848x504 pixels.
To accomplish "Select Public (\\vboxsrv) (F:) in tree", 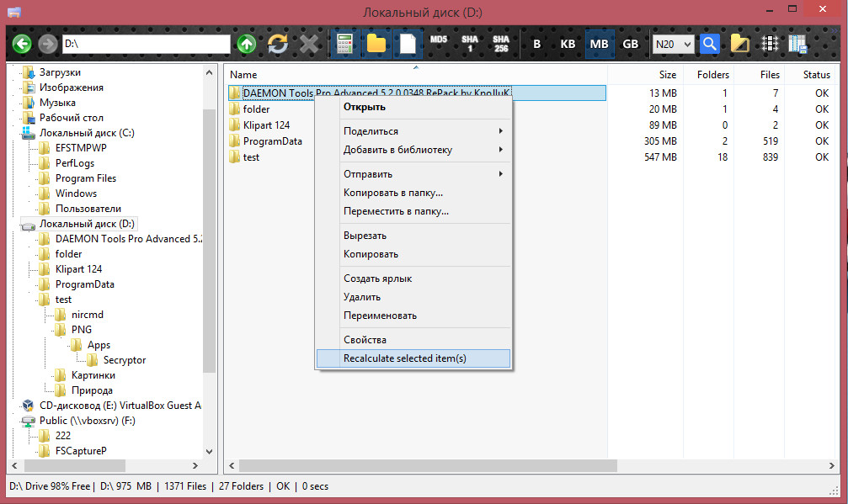I will (x=87, y=420).
